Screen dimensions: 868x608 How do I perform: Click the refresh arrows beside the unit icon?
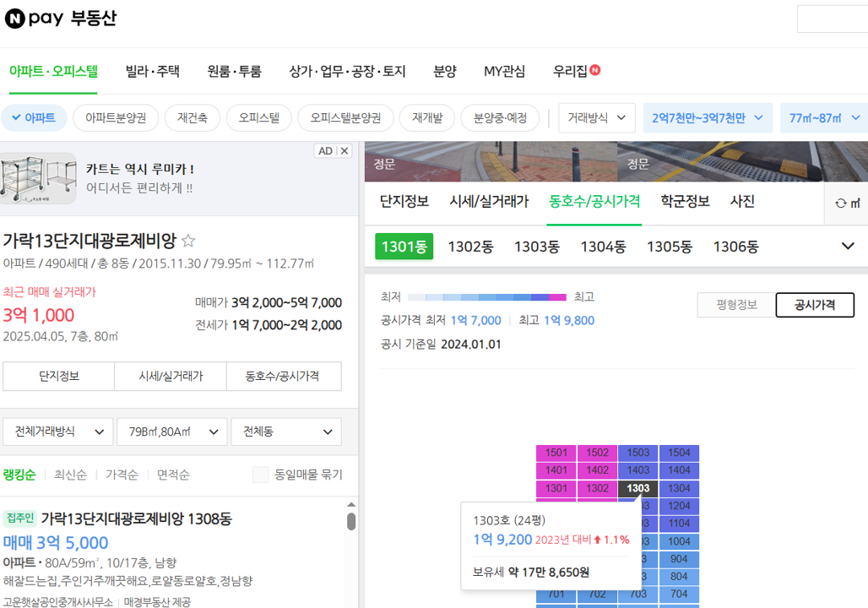click(841, 203)
